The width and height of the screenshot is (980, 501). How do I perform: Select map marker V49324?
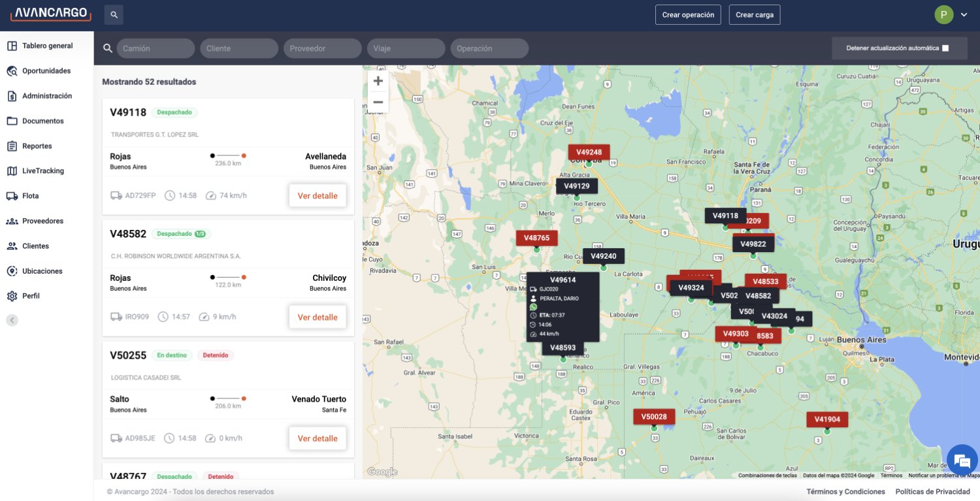(x=691, y=287)
